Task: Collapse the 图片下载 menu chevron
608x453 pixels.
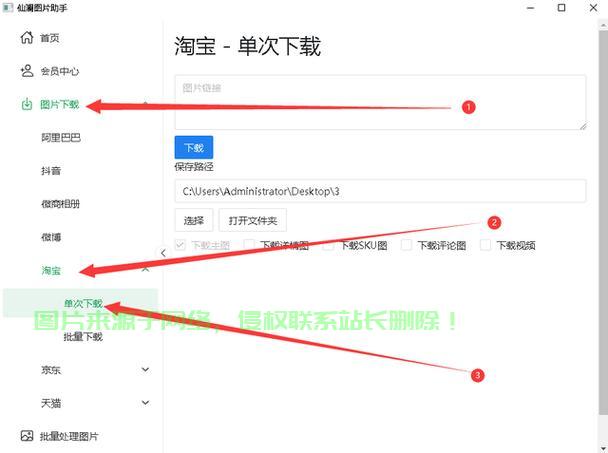Action: click(145, 103)
